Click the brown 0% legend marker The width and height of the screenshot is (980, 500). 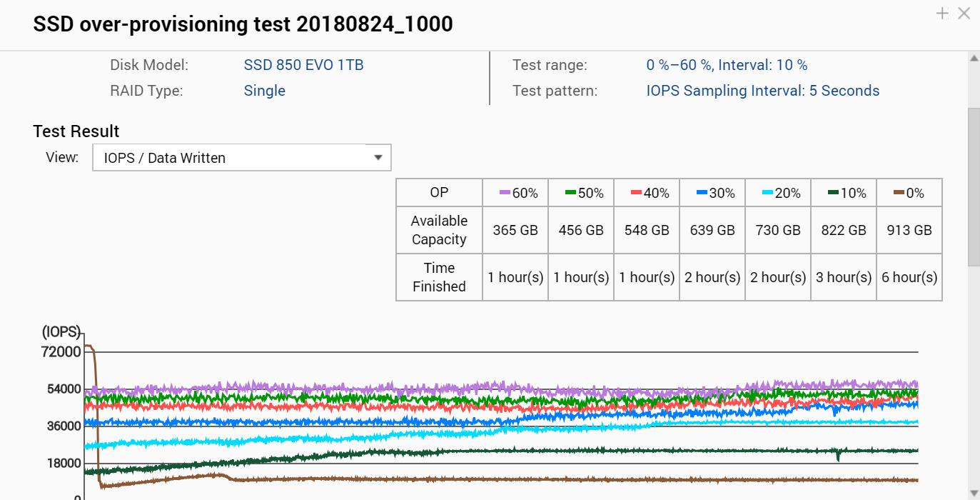[x=899, y=193]
